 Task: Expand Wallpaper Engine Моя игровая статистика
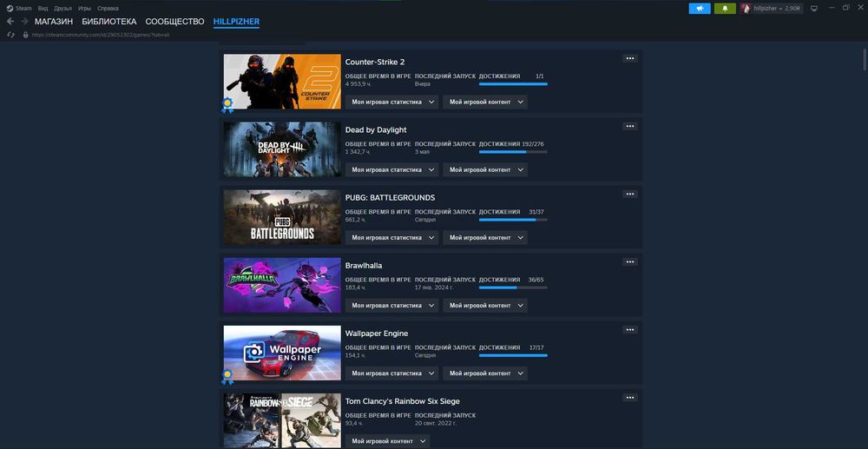tap(392, 373)
